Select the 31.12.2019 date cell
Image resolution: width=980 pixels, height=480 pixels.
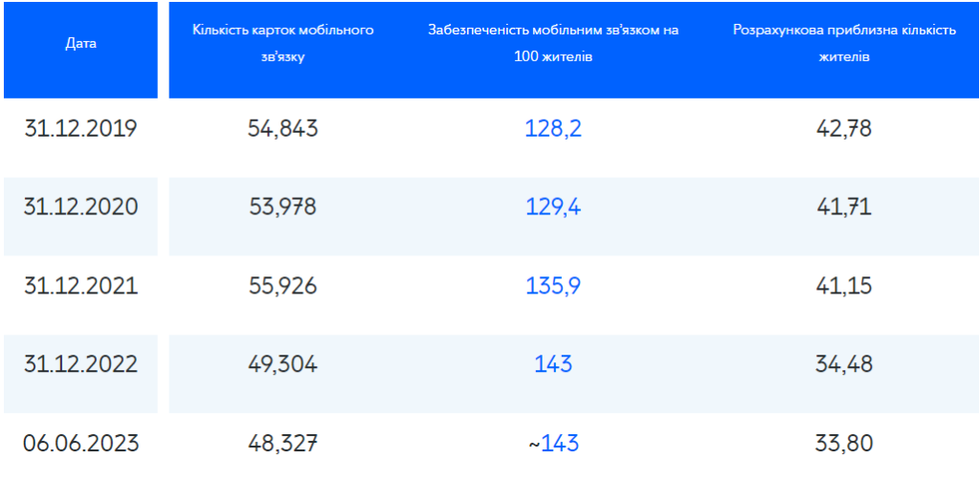click(x=80, y=129)
